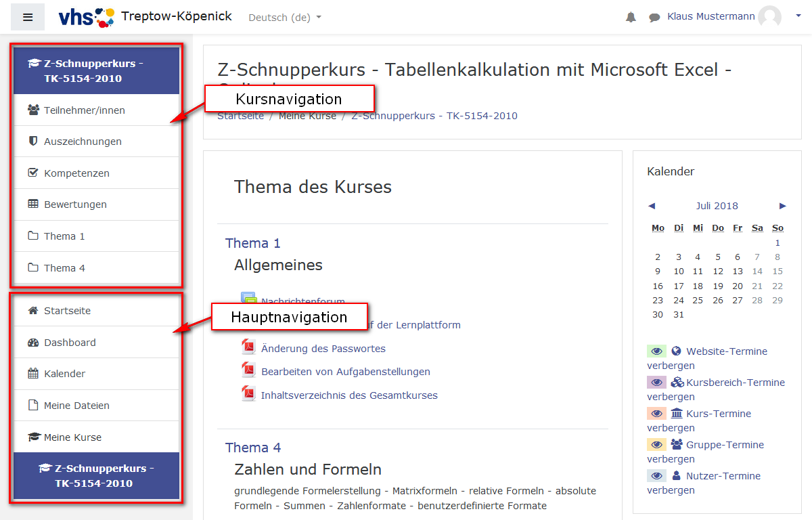Select day 26 in the calendar
The image size is (812, 520).
(718, 300)
